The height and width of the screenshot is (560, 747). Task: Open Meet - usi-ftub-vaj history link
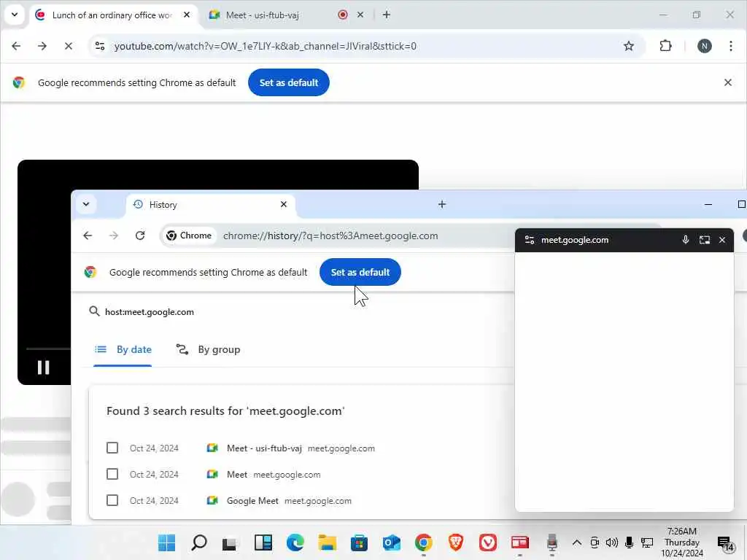point(264,448)
